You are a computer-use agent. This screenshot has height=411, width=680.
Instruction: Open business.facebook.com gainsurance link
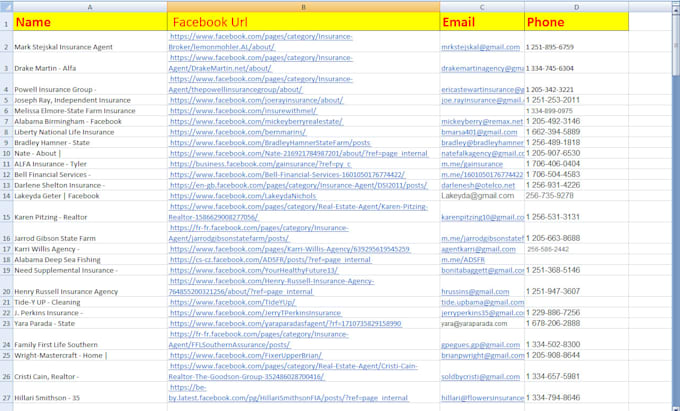click(260, 164)
